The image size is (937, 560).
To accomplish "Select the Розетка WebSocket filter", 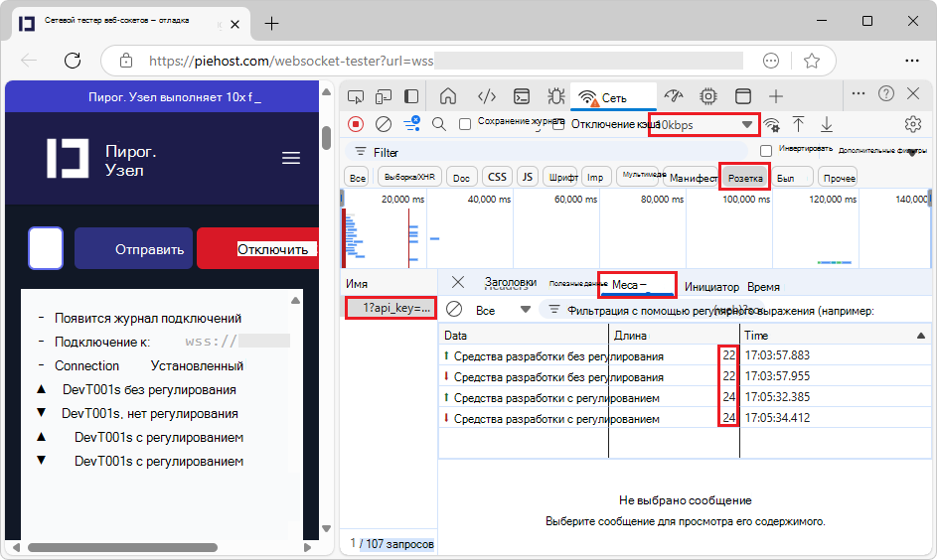I will [x=744, y=178].
